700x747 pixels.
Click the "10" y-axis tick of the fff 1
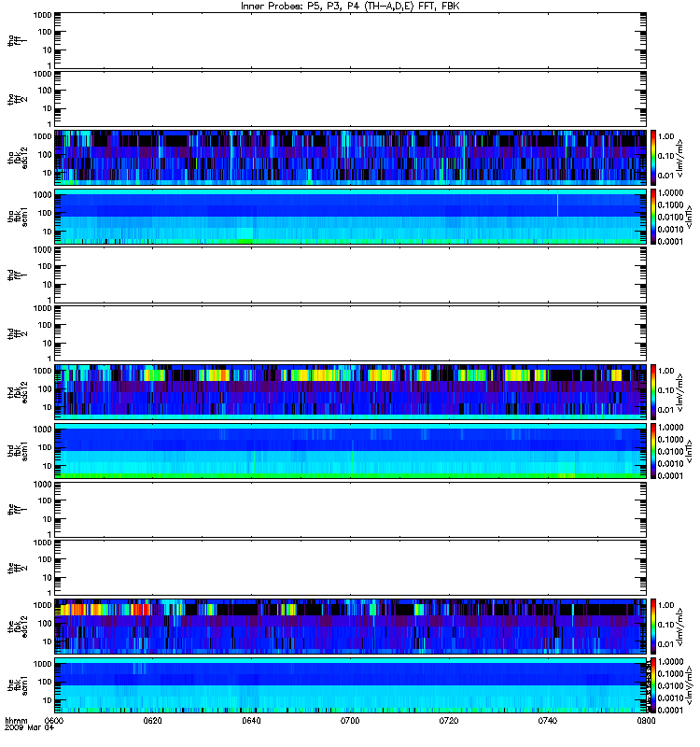(x=48, y=519)
